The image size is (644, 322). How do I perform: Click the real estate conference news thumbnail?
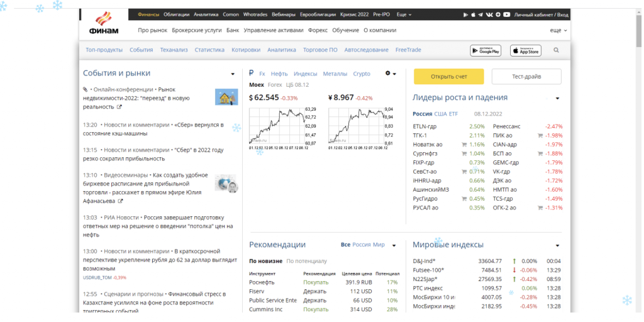(x=226, y=97)
